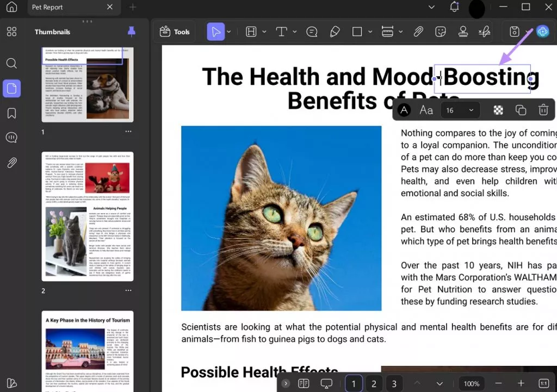Select the Comment note tool
557x392 pixels.
[312, 32]
